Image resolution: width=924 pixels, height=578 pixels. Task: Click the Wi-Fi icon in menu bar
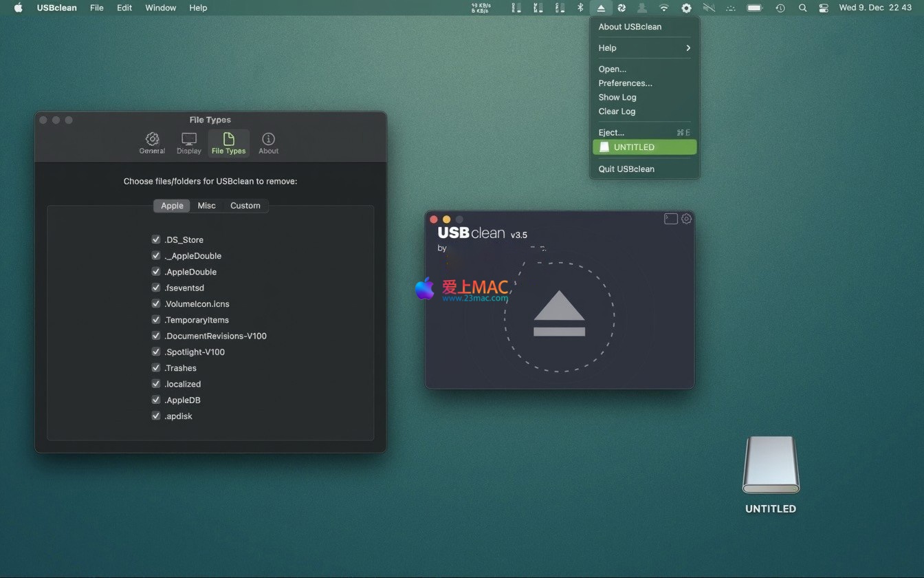coord(663,8)
